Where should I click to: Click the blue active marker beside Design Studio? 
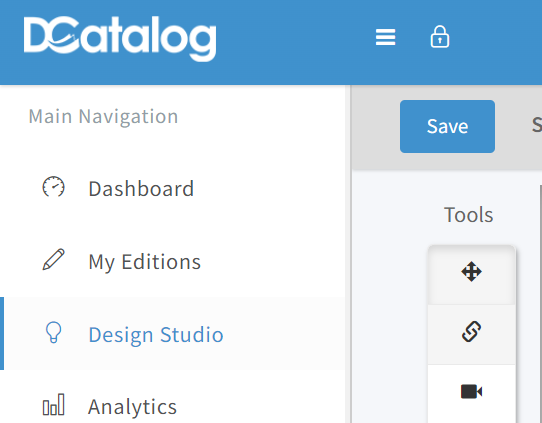point(2,333)
